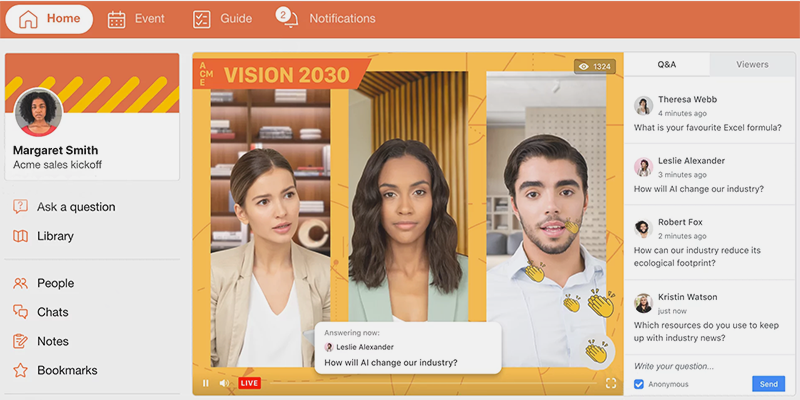800x400 pixels.
Task: Click the People icon in sidebar
Action: [x=20, y=283]
